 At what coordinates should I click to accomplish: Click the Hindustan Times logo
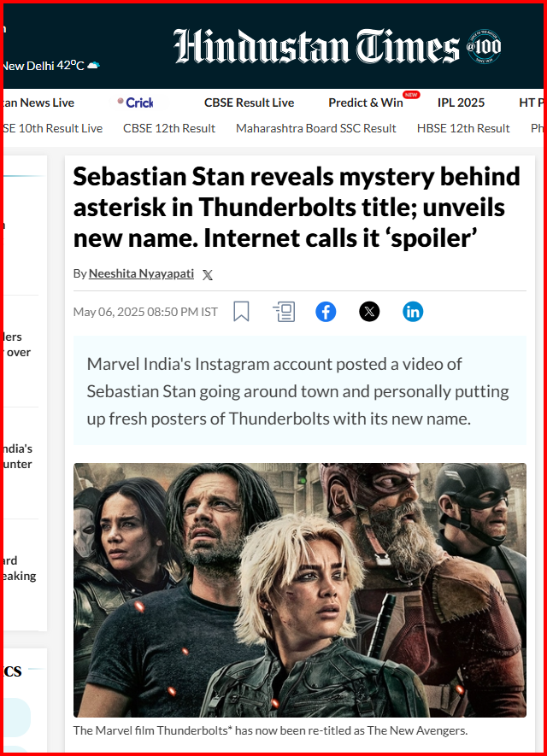pyautogui.click(x=316, y=46)
